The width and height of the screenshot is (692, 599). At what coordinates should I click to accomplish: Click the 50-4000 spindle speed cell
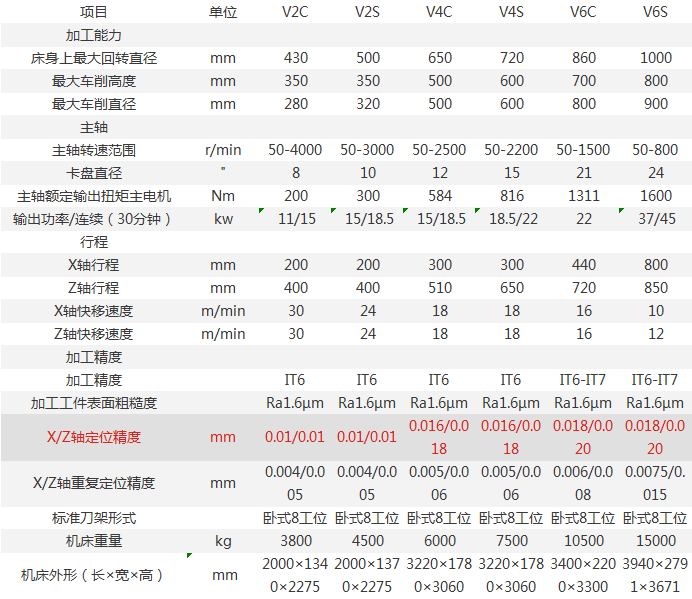click(295, 150)
